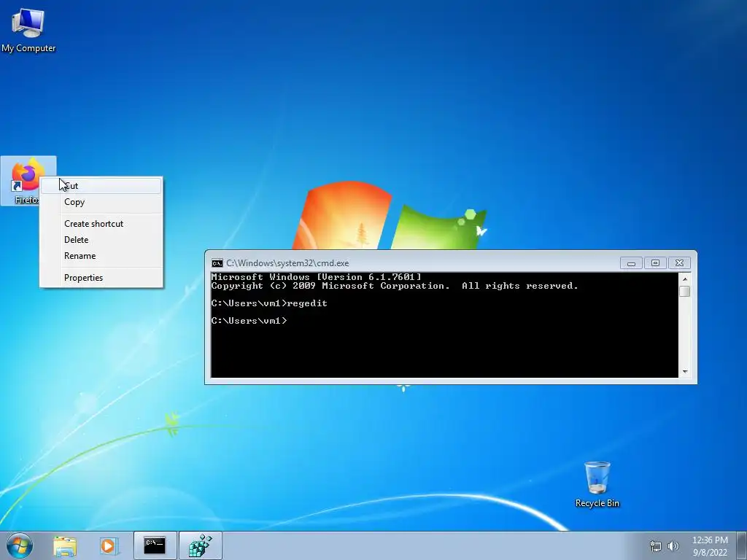Open Properties from the context menu
The image size is (747, 560).
tap(101, 278)
